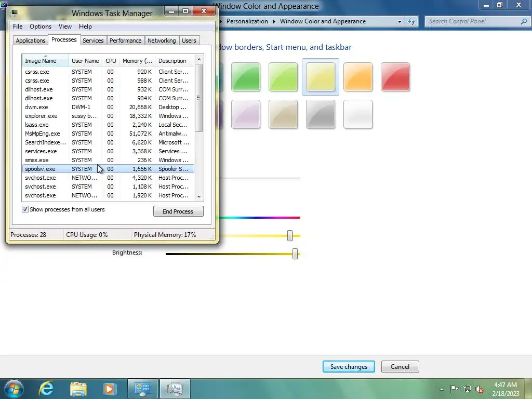Select the red color swatch
The width and height of the screenshot is (532, 399).
pos(395,77)
